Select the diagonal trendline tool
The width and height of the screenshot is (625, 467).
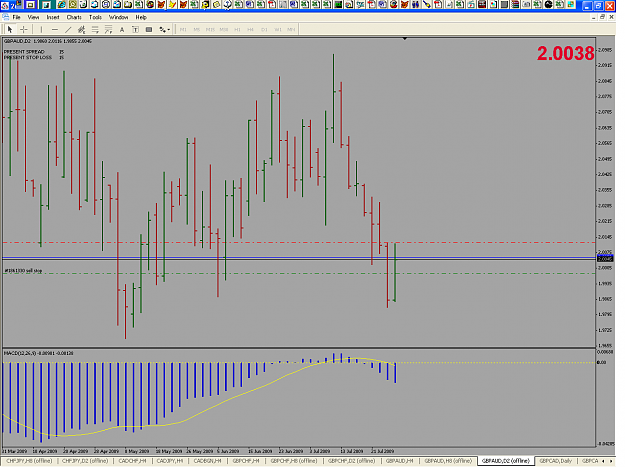tap(68, 29)
